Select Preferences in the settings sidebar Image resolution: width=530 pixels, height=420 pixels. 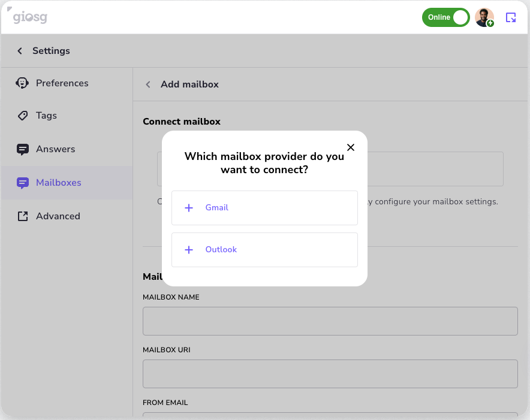pyautogui.click(x=62, y=83)
